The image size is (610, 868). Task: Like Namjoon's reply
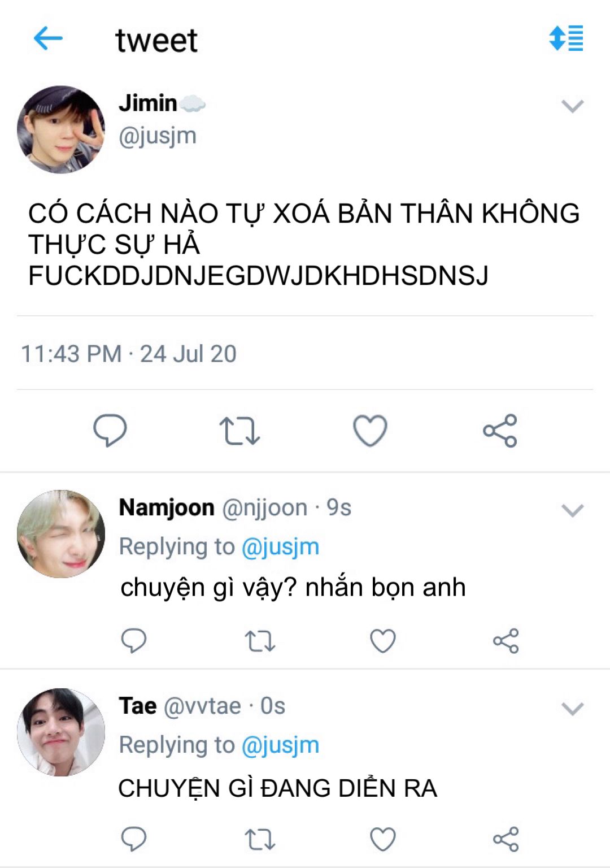[x=383, y=641]
